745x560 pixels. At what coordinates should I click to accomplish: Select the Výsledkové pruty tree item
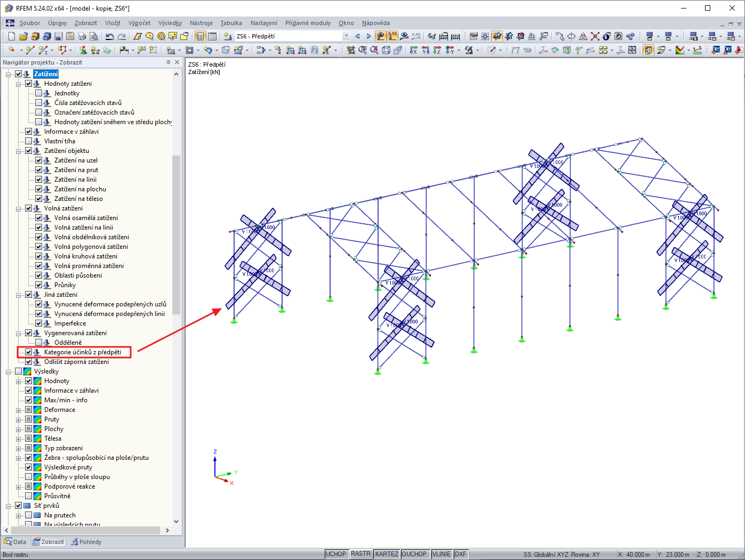[68, 467]
